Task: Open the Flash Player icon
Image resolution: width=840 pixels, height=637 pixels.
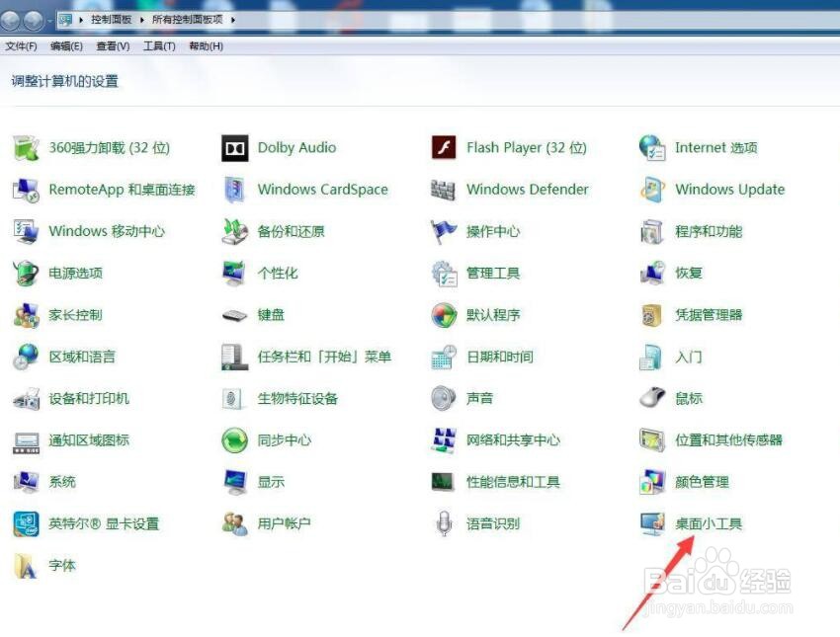Action: 444,148
